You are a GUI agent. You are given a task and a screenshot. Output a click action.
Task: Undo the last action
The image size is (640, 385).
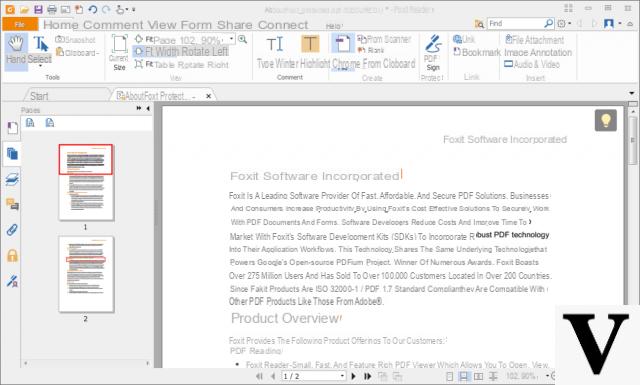click(93, 9)
